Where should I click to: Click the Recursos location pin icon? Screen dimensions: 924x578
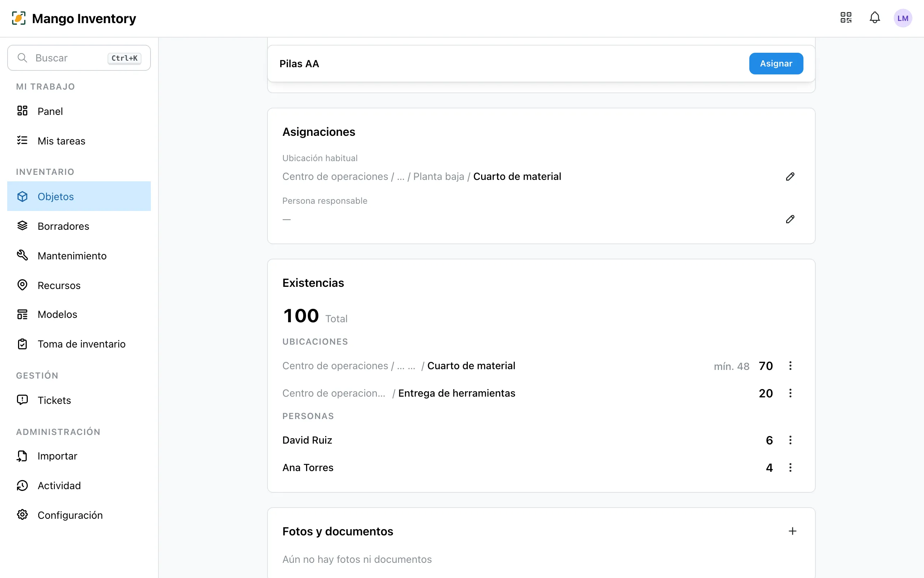tap(22, 285)
